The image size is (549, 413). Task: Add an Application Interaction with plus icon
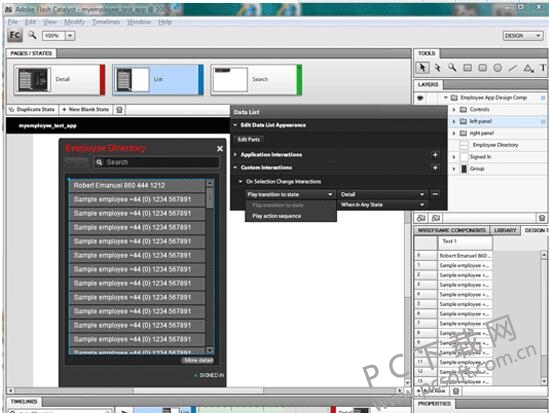click(x=435, y=155)
